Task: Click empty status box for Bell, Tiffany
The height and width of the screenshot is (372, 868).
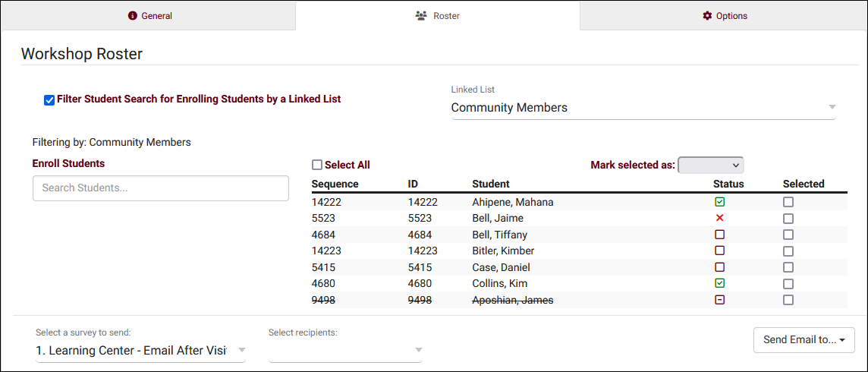Action: click(x=719, y=235)
